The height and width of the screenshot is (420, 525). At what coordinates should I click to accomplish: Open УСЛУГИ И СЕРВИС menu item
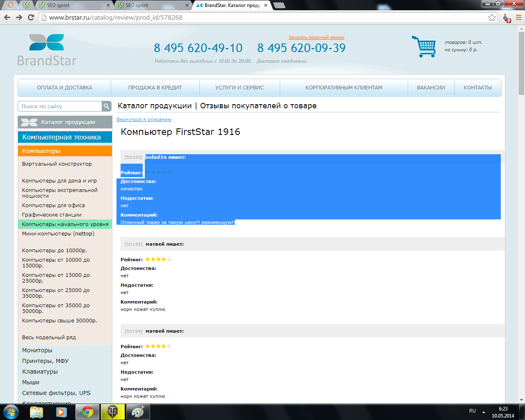(x=240, y=88)
